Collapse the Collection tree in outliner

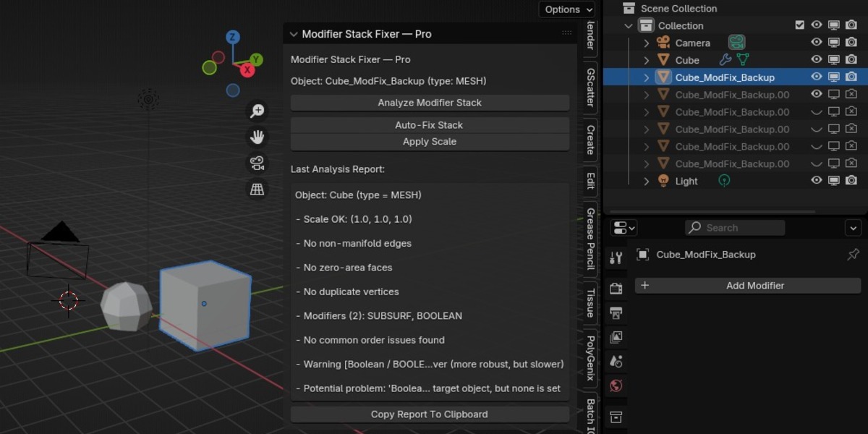point(629,25)
